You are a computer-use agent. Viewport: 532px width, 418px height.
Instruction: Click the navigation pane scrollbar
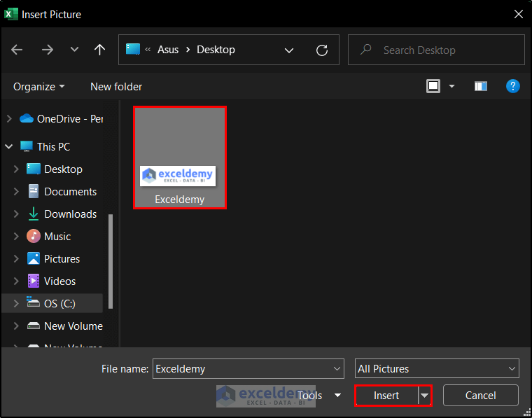(111, 261)
